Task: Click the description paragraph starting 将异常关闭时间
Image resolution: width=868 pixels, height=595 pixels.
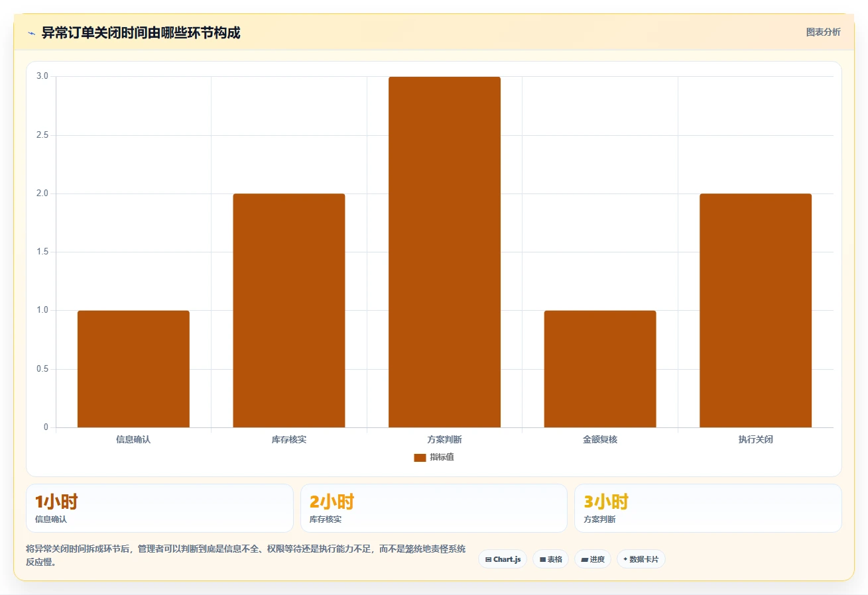Action: [x=245, y=555]
